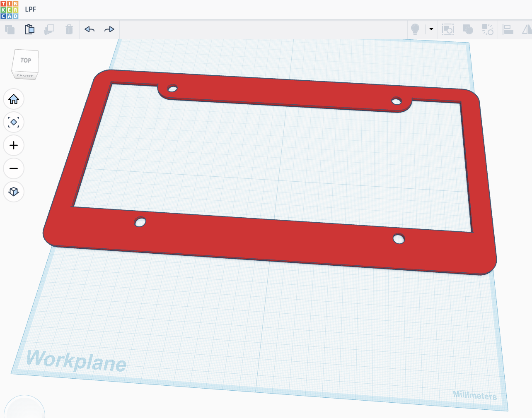This screenshot has height=418, width=532.
Task: Redo the last action
Action: [109, 29]
